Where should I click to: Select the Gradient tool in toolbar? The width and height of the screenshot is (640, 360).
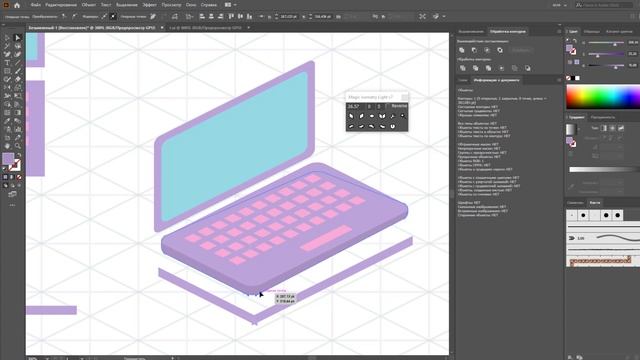(18, 113)
